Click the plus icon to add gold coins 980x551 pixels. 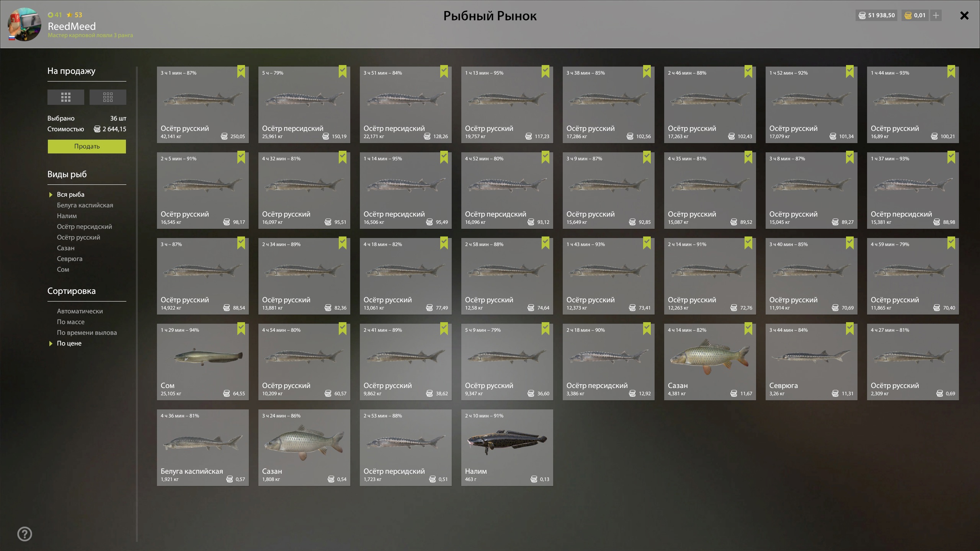[936, 15]
